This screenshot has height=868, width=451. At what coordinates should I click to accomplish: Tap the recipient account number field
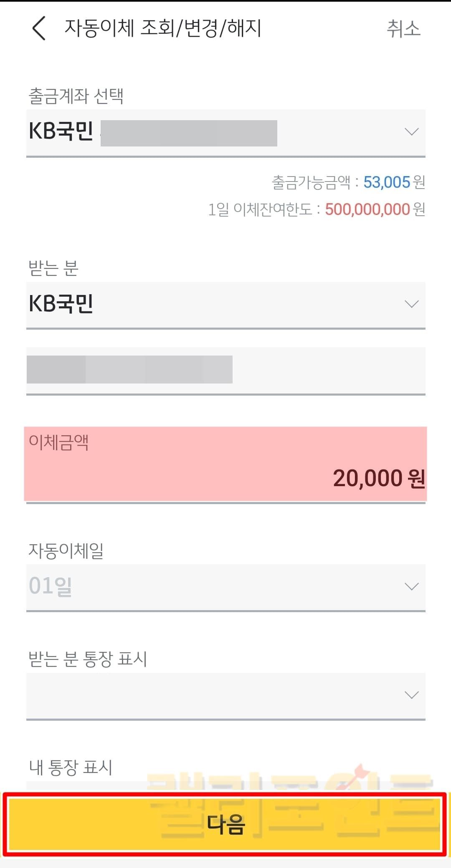pos(225,370)
